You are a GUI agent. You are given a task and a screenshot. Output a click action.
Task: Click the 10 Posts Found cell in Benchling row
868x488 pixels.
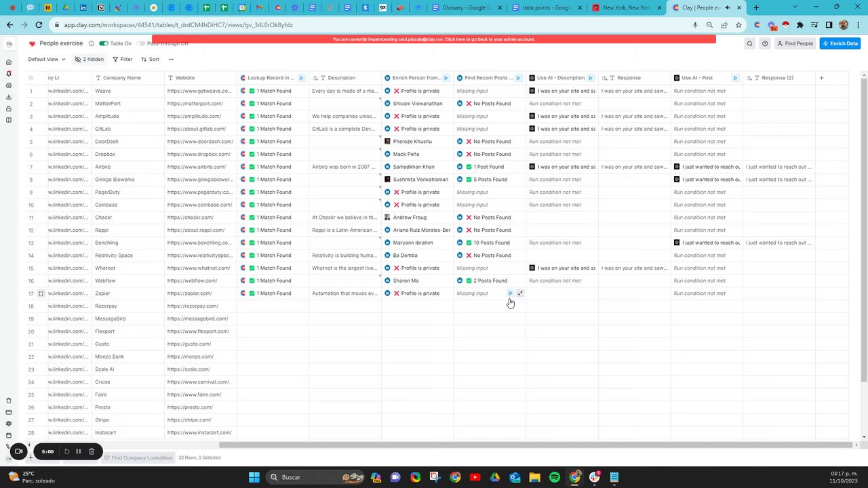tap(490, 243)
